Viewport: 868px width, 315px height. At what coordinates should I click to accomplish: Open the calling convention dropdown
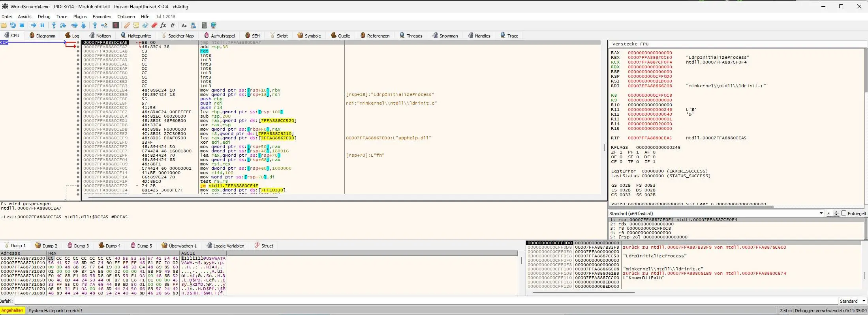coord(716,213)
